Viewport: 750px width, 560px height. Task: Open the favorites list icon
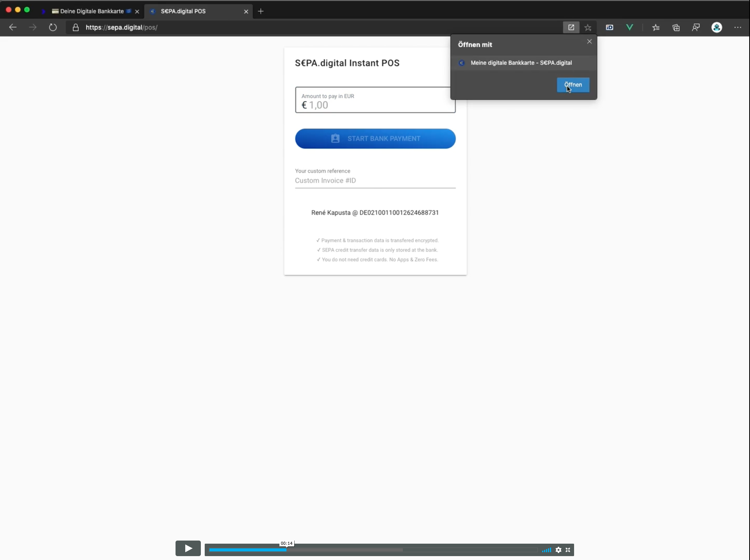[656, 27]
